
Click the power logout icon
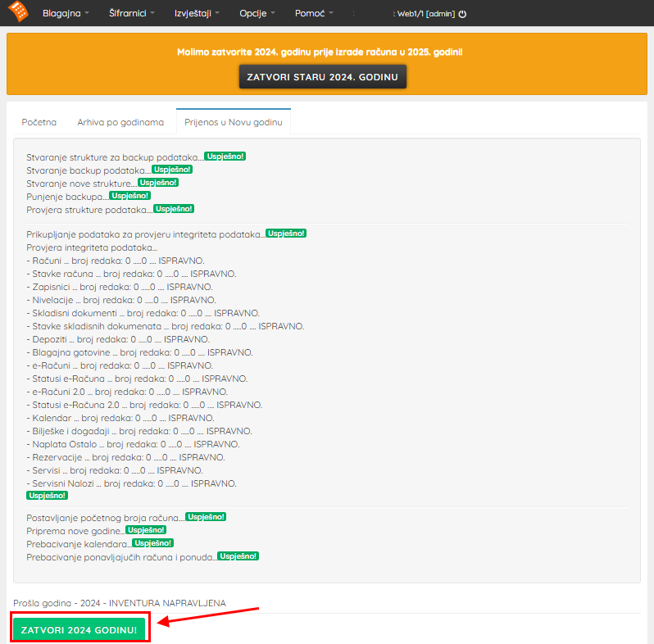tap(462, 14)
